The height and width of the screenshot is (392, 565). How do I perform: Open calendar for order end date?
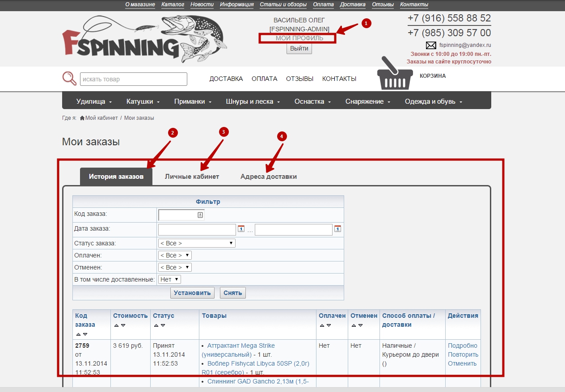coord(337,229)
